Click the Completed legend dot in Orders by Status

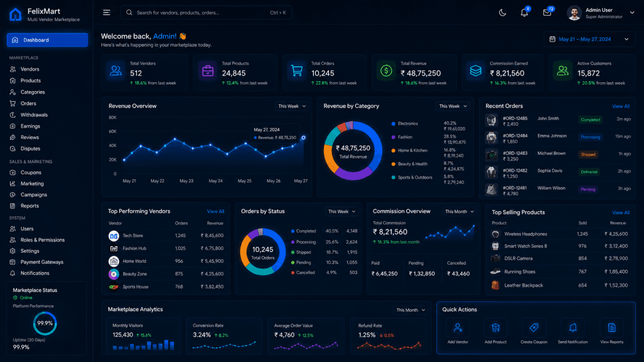pyautogui.click(x=293, y=231)
